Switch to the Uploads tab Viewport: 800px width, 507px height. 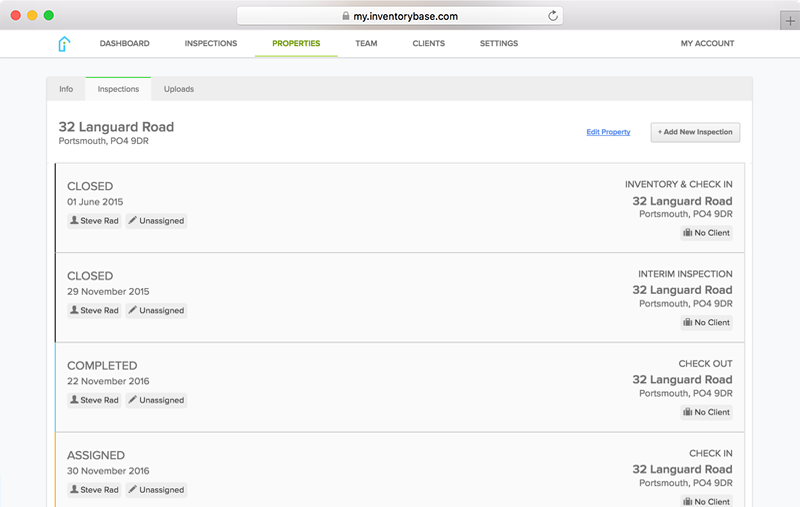pos(179,89)
